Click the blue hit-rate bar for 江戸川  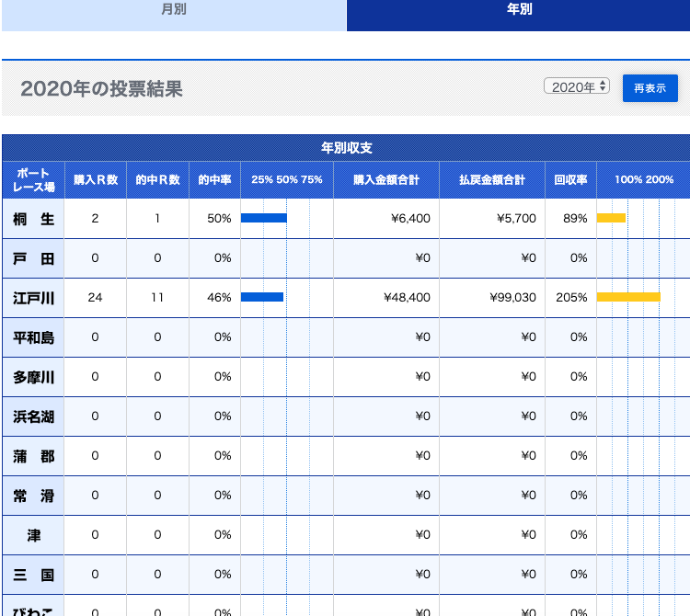262,297
